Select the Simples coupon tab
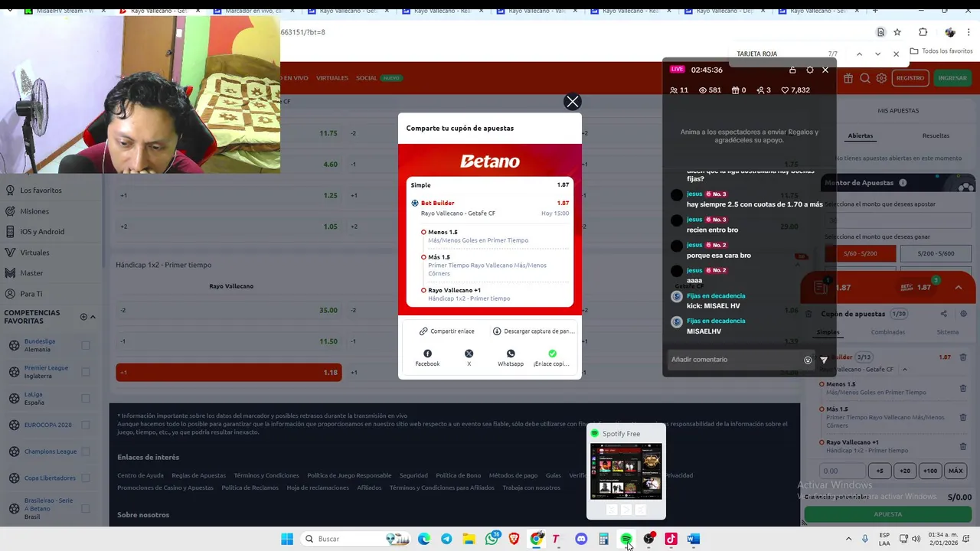The width and height of the screenshot is (980, 551). click(828, 332)
